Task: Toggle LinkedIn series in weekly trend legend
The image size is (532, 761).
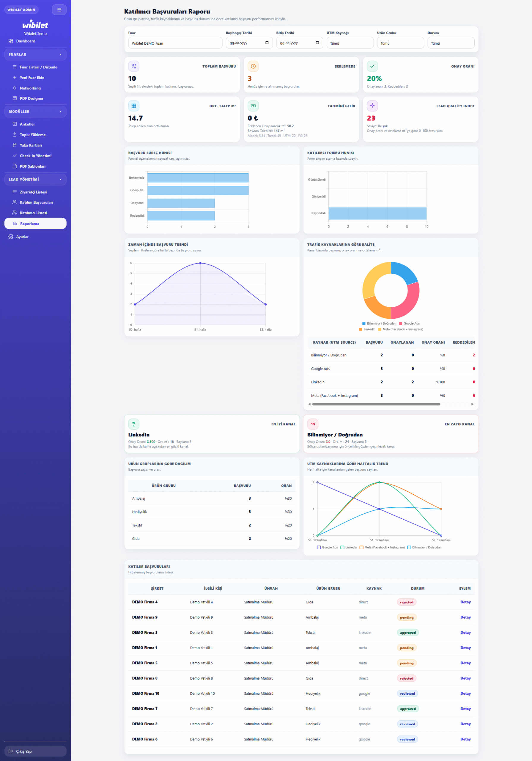Action: (x=348, y=547)
